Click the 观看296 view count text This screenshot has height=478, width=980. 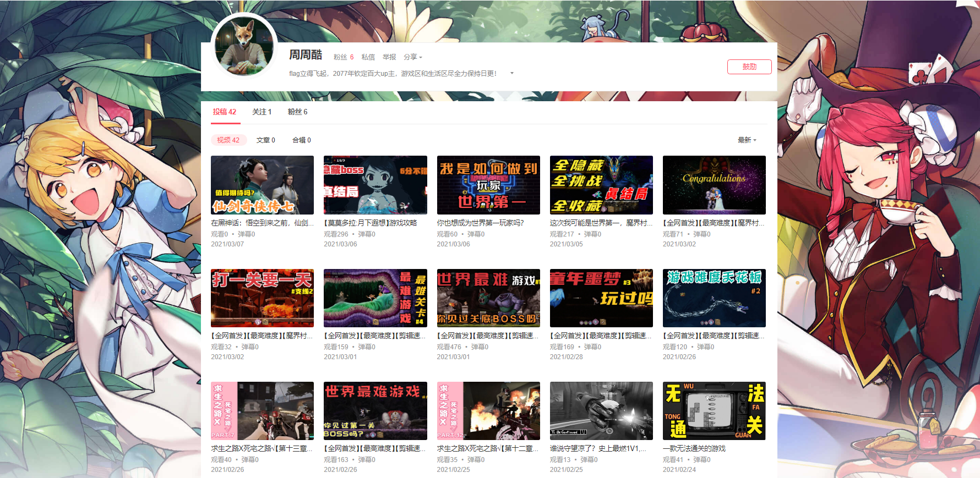336,234
